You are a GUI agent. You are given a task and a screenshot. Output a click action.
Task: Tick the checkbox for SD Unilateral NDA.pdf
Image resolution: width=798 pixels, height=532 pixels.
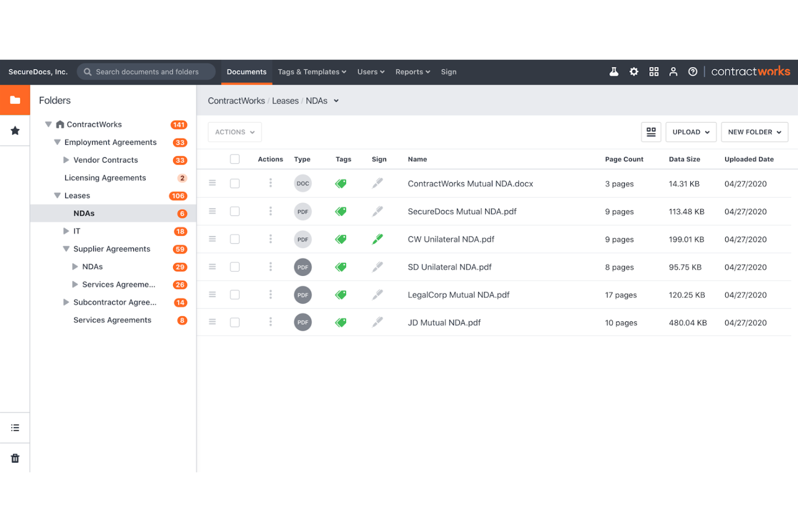click(x=235, y=267)
